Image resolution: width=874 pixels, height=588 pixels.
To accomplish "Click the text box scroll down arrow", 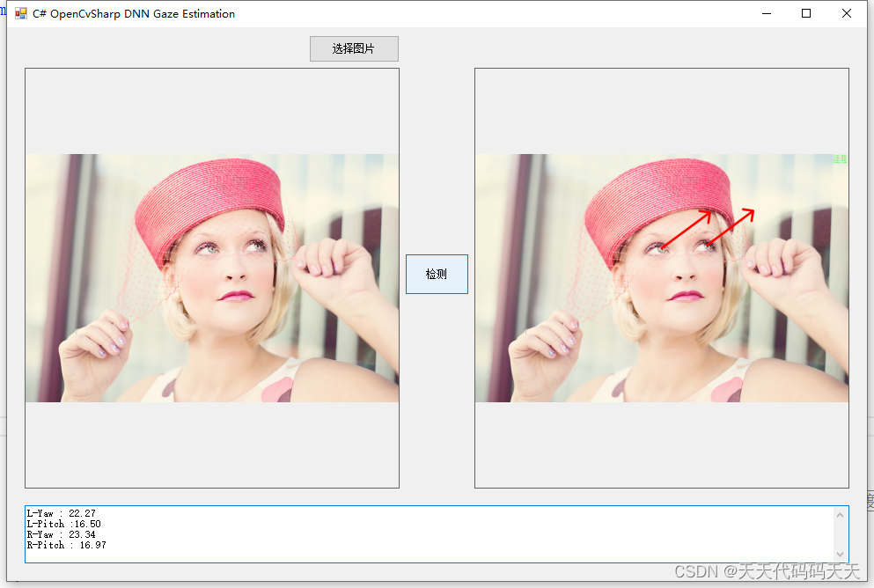I will coord(840,554).
